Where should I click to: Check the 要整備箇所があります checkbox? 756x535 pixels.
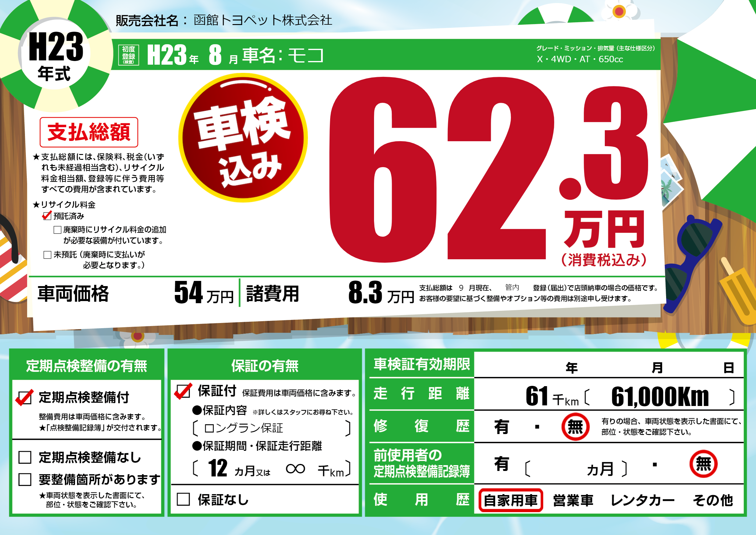pyautogui.click(x=25, y=479)
